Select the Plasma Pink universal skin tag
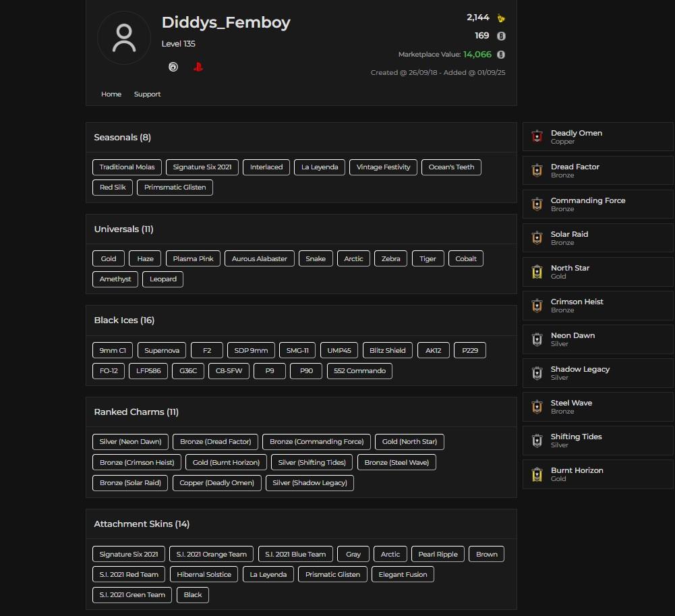This screenshot has height=616, width=675. click(193, 259)
